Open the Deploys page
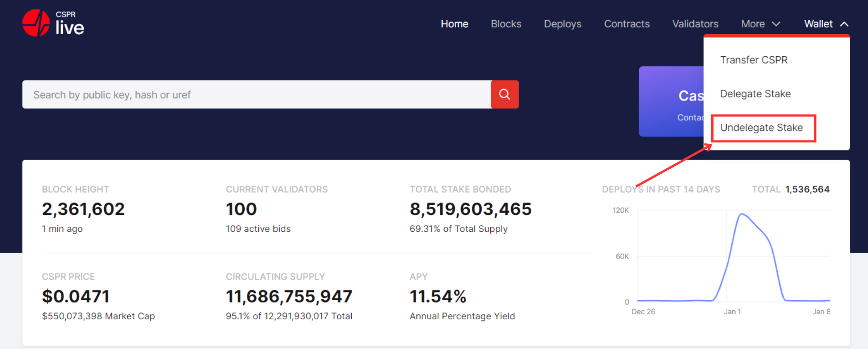 pos(562,24)
